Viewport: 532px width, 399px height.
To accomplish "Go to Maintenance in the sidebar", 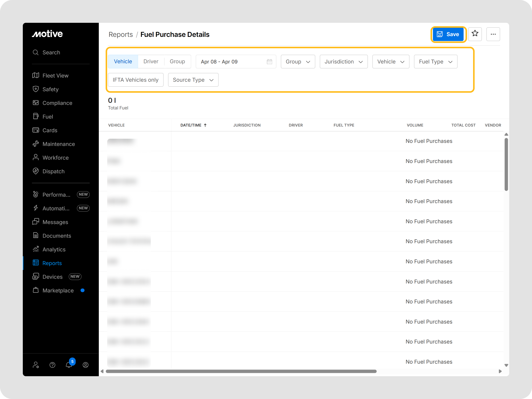I will (59, 144).
